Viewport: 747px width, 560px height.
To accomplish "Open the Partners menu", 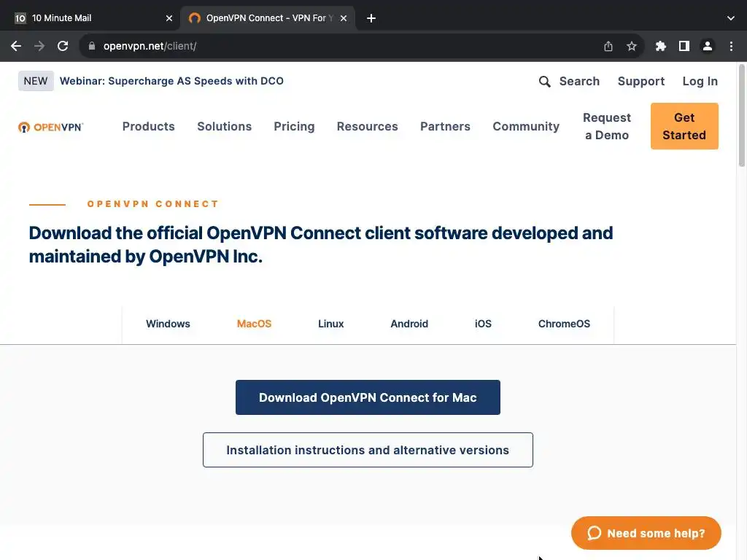I will point(445,126).
